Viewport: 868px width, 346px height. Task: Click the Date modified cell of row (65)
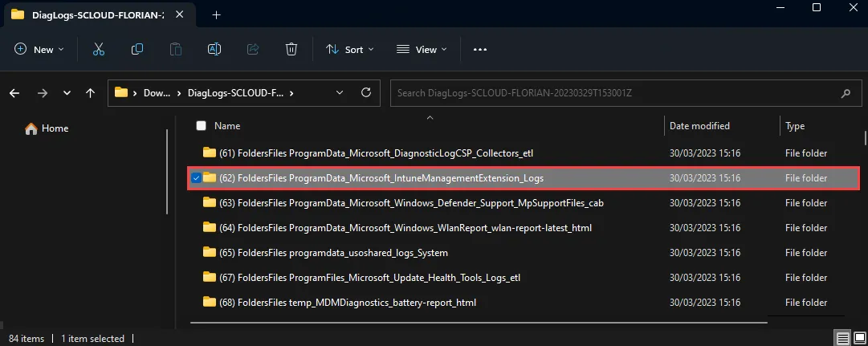tap(705, 252)
